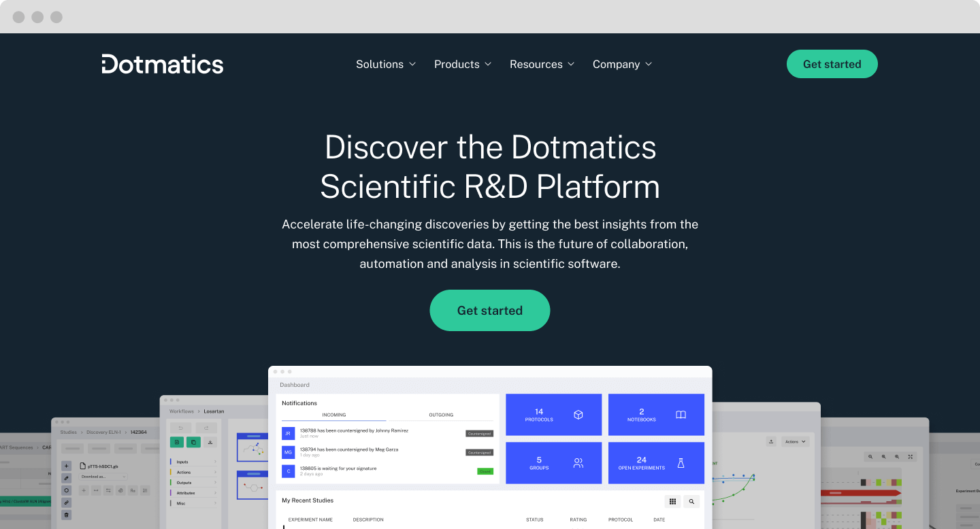Click the green badge on the 138805 row
This screenshot has width=980, height=529.
(x=485, y=471)
